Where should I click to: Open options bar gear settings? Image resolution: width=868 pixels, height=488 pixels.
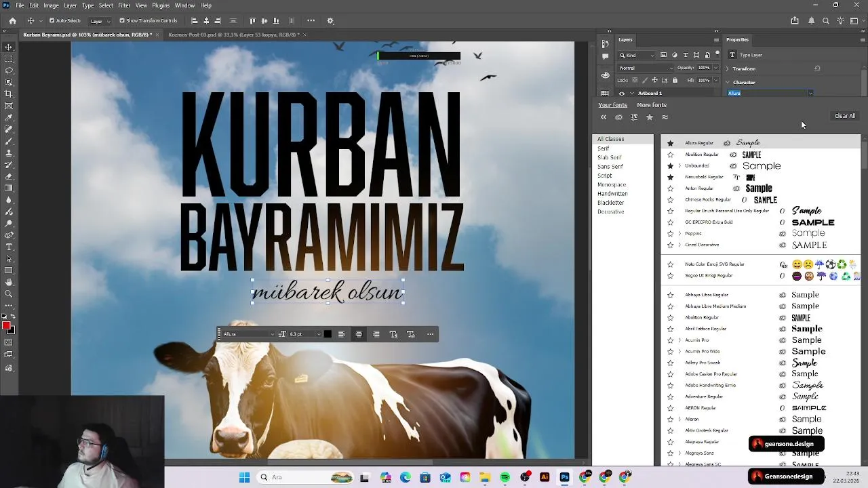tap(330, 21)
